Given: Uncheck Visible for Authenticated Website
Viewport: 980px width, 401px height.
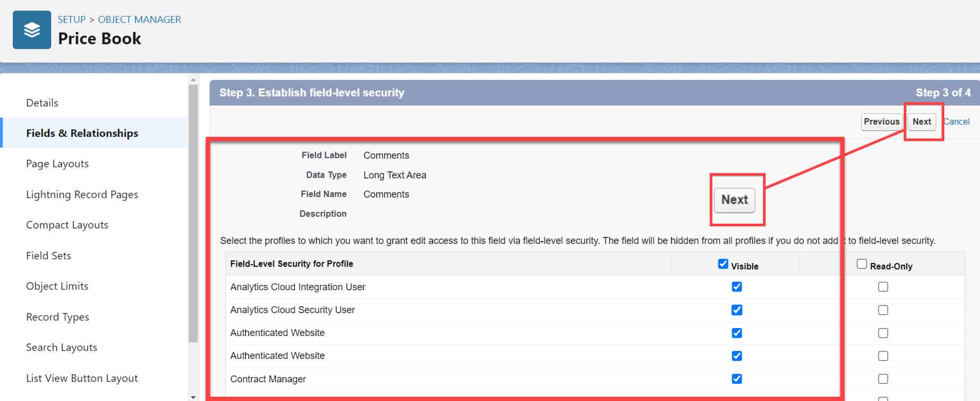Looking at the screenshot, I should [x=736, y=332].
